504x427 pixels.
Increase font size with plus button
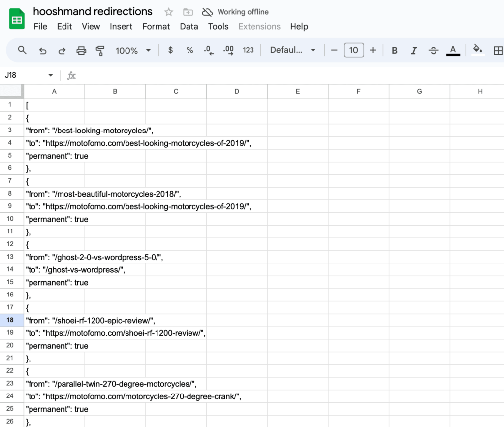(373, 50)
